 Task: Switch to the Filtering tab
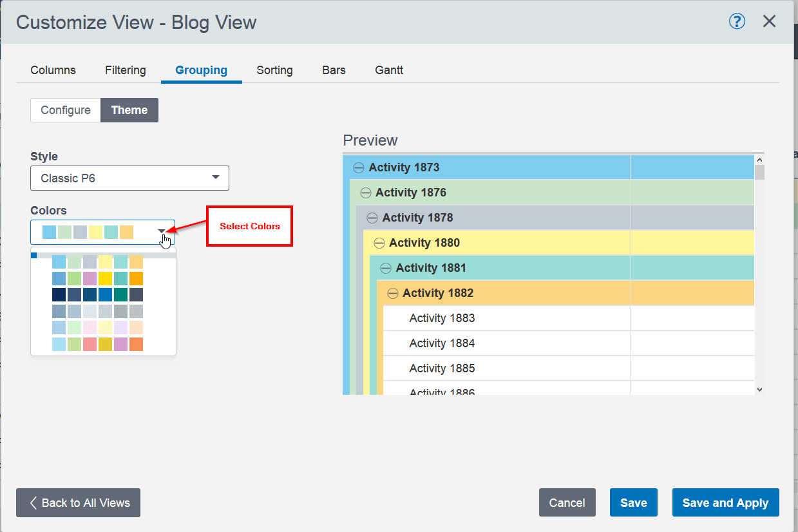pos(126,70)
